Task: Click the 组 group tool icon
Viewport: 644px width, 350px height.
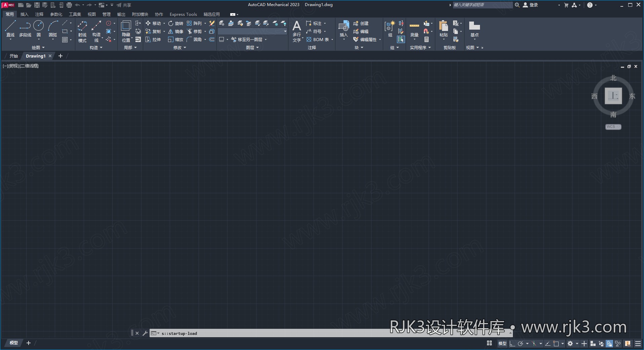Action: click(x=390, y=29)
